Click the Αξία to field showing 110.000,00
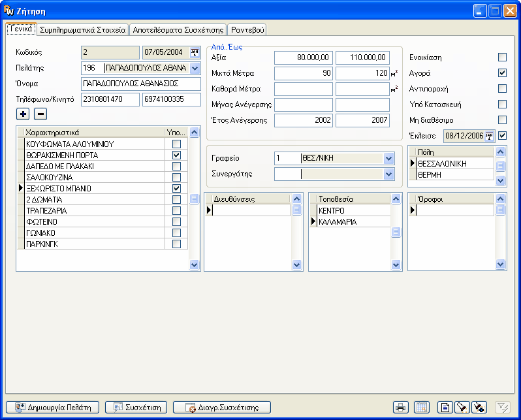The image size is (521, 420). [x=362, y=57]
